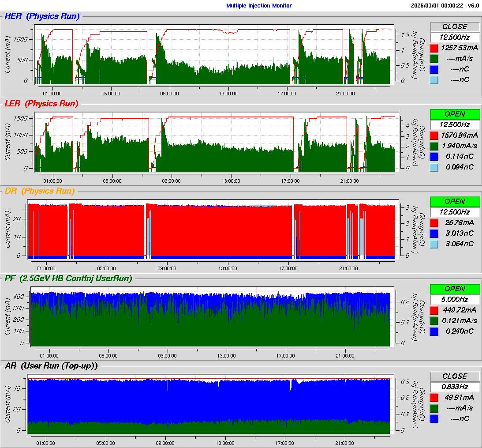This screenshot has height=448, width=482.
Task: Click the 21:00:00 tick on AR plot
Action: click(x=344, y=443)
